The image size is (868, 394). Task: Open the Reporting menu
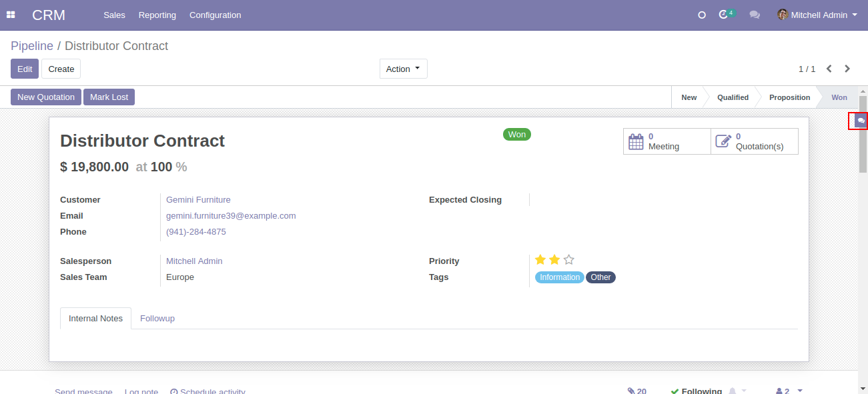(x=157, y=15)
